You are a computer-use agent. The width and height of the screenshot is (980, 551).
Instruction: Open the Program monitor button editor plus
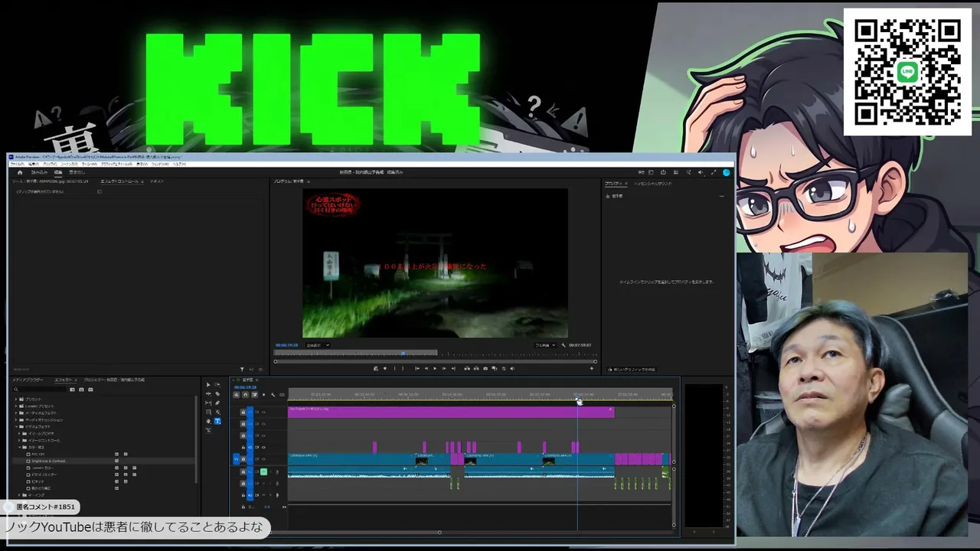click(x=591, y=369)
